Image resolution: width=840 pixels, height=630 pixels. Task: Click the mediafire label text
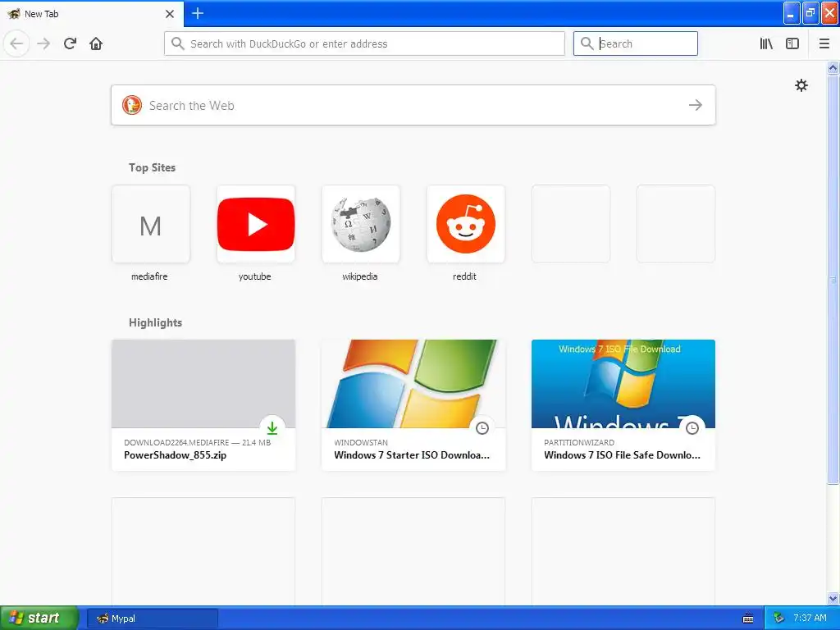pos(149,276)
